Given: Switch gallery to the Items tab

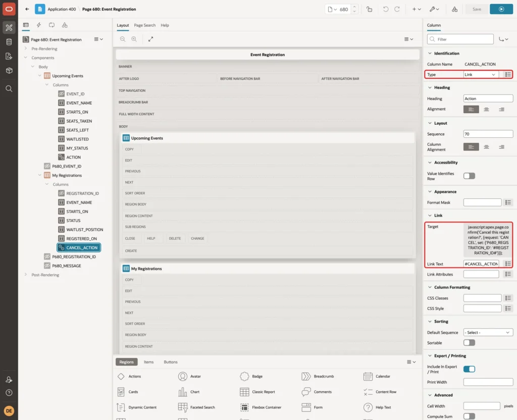Looking at the screenshot, I should pos(149,362).
